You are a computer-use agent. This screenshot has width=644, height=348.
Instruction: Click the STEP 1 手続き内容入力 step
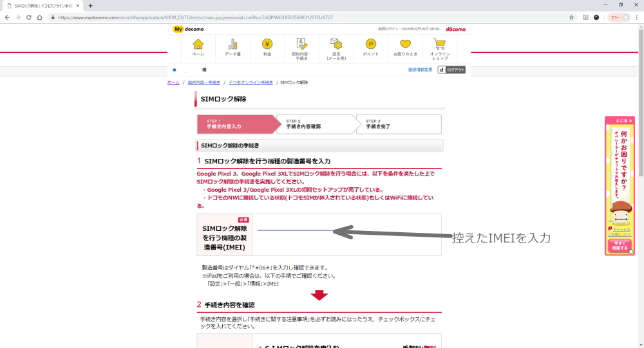(x=238, y=124)
